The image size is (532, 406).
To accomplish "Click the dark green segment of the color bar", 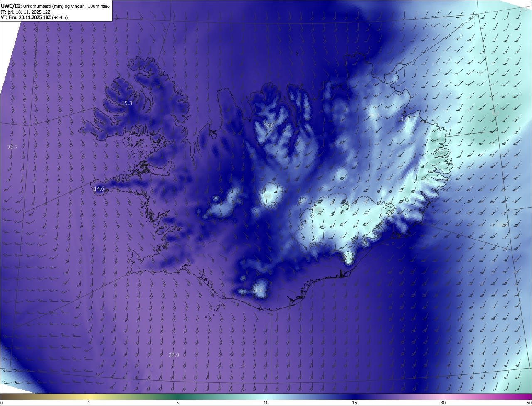I will click(177, 397).
